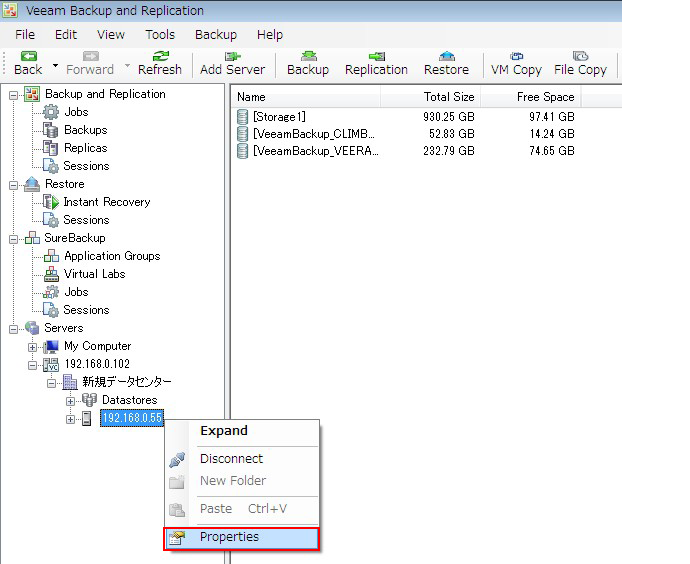Collapse the 192.168.0.102 server node
Image resolution: width=690 pixels, height=564 pixels.
32,366
